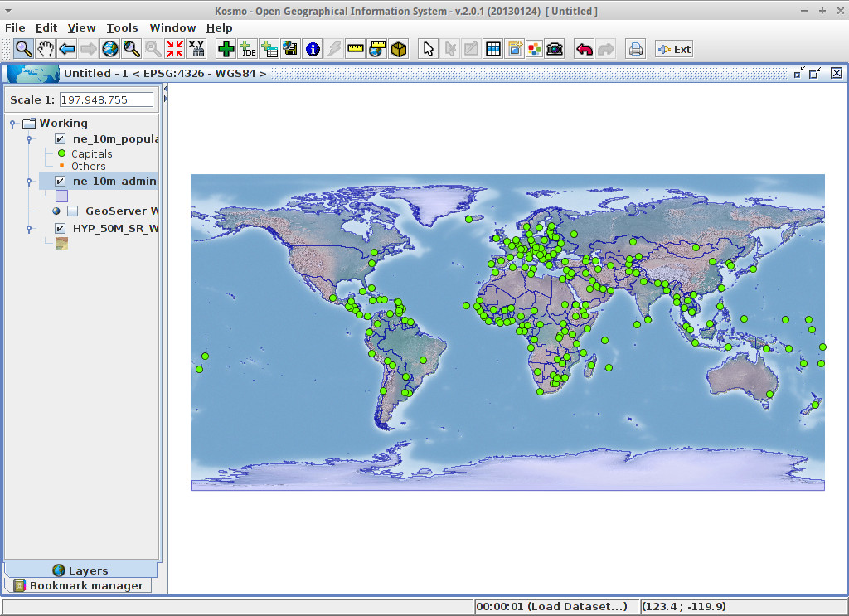This screenshot has width=849, height=616.
Task: Click the zoom to layer magnifier icon
Action: tap(132, 49)
